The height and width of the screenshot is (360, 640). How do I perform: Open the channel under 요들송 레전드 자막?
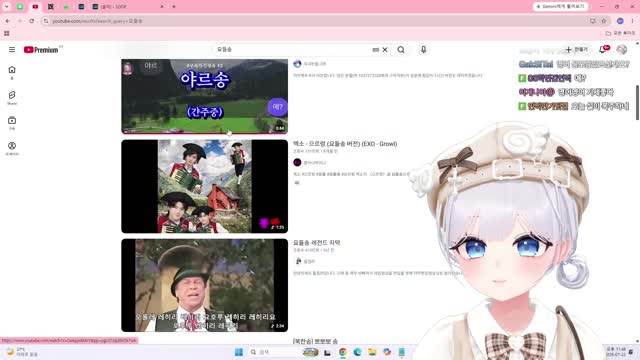tap(304, 261)
